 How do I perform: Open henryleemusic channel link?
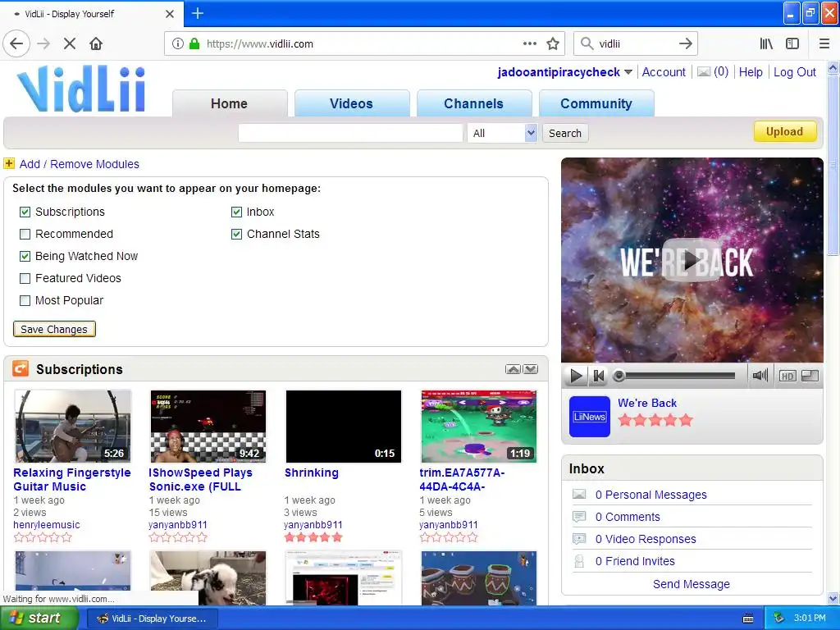(47, 524)
